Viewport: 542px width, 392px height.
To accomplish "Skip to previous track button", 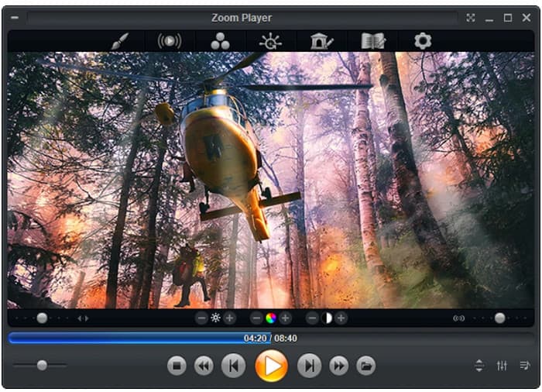I will point(234,366).
